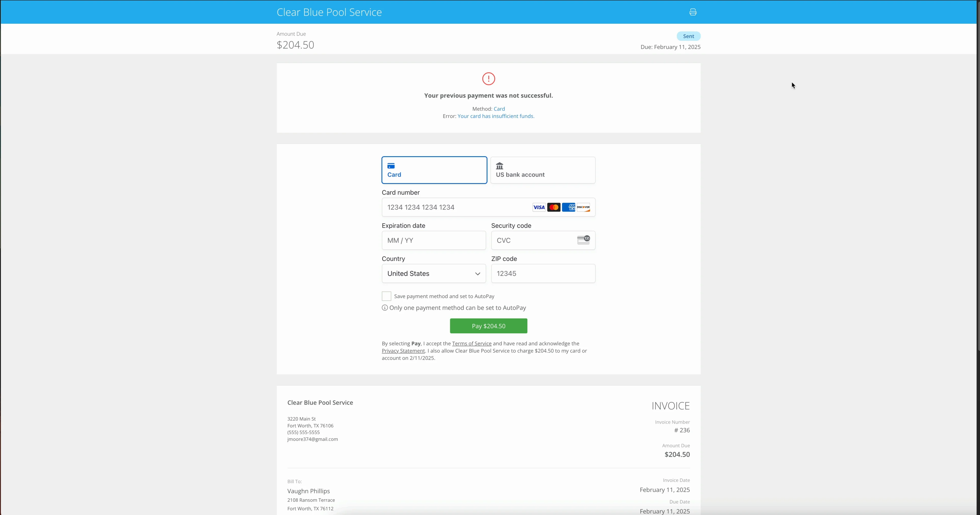Viewport: 980px width, 515px height.
Task: Click the Bill To name Vaughn Phillips
Action: [309, 491]
